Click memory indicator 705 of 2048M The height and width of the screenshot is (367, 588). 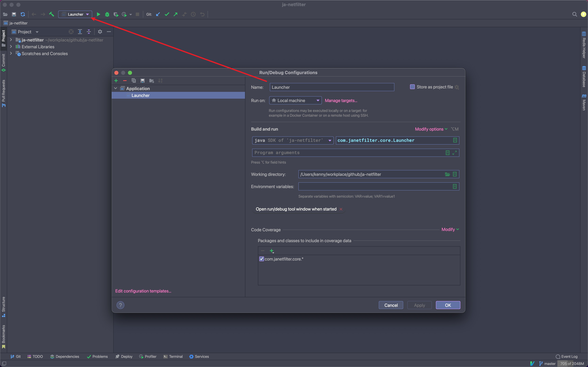pyautogui.click(x=572, y=363)
